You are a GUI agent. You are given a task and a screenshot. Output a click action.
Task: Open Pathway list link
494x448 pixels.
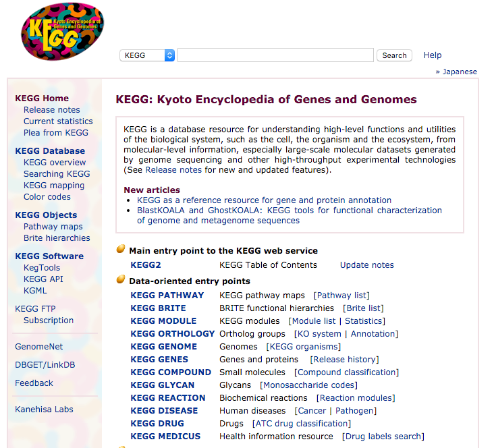[x=342, y=296]
